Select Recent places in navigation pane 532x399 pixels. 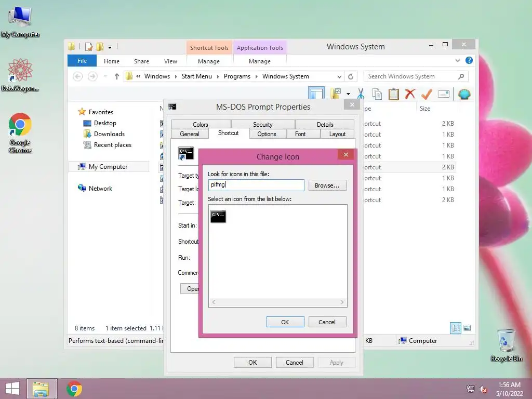coord(113,145)
